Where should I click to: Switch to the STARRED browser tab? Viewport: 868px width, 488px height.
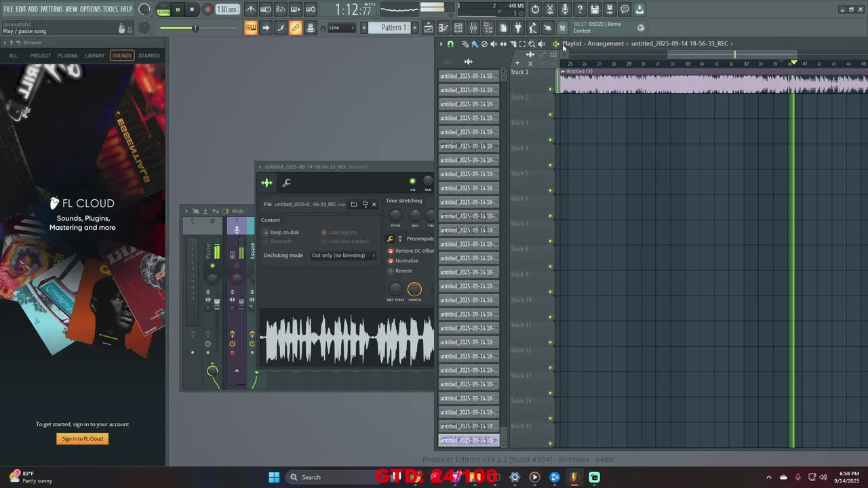coord(149,56)
